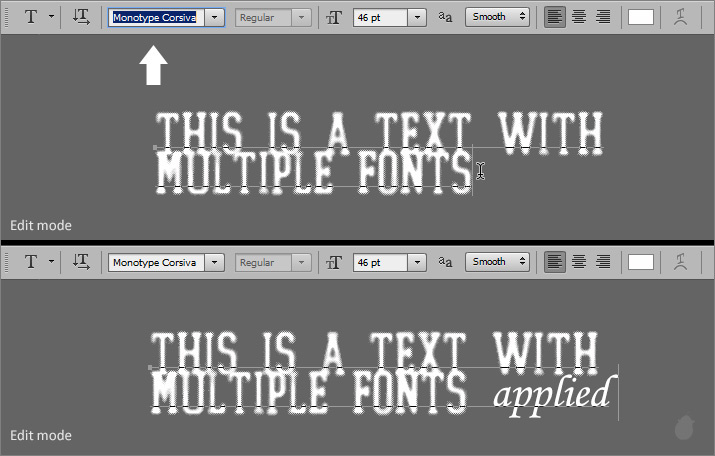Open font family dropdown arrow in top bar
The image size is (715, 456).
pos(215,17)
